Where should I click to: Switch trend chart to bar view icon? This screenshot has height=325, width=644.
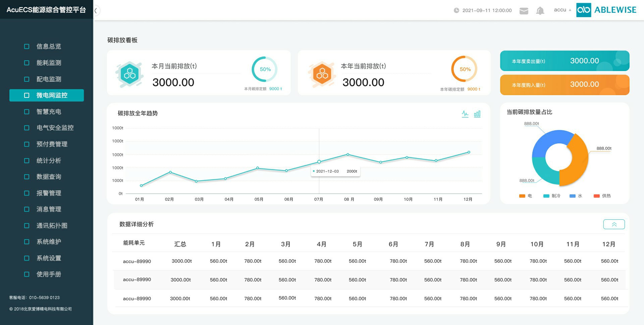pos(477,114)
